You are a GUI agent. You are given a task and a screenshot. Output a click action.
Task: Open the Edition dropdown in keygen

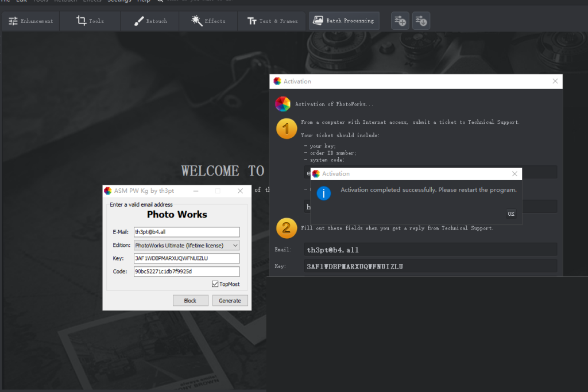pyautogui.click(x=187, y=246)
